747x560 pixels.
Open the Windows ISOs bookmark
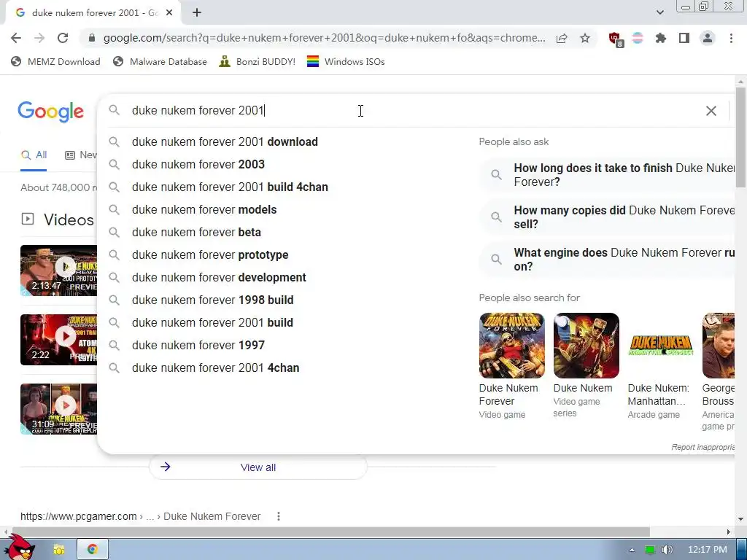pyautogui.click(x=346, y=62)
